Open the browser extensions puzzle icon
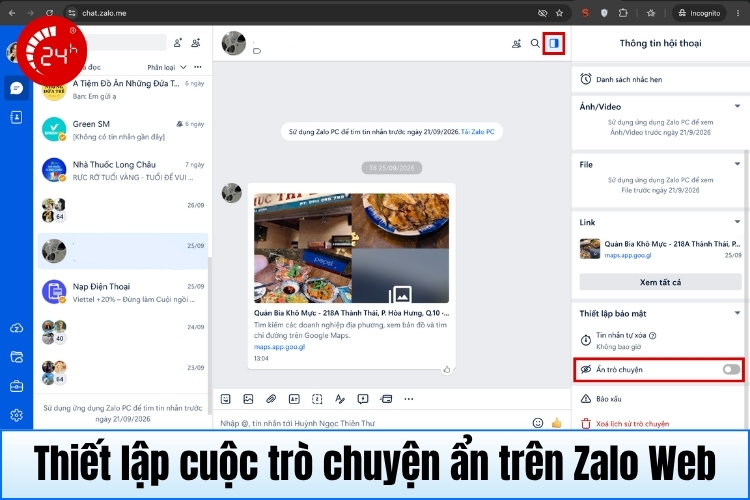 (623, 13)
